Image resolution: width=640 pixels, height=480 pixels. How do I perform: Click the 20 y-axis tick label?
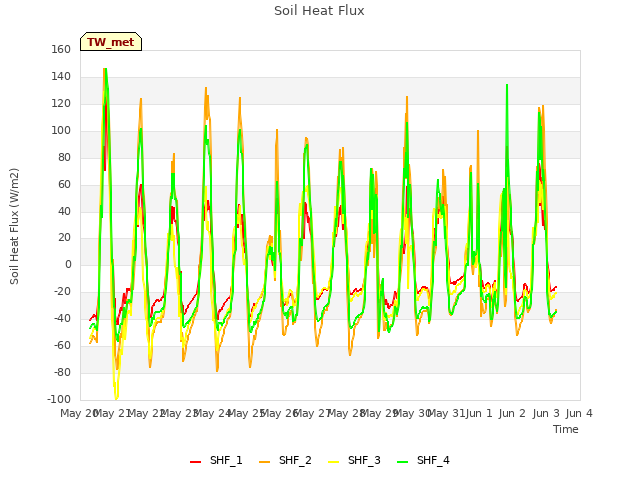pos(64,238)
